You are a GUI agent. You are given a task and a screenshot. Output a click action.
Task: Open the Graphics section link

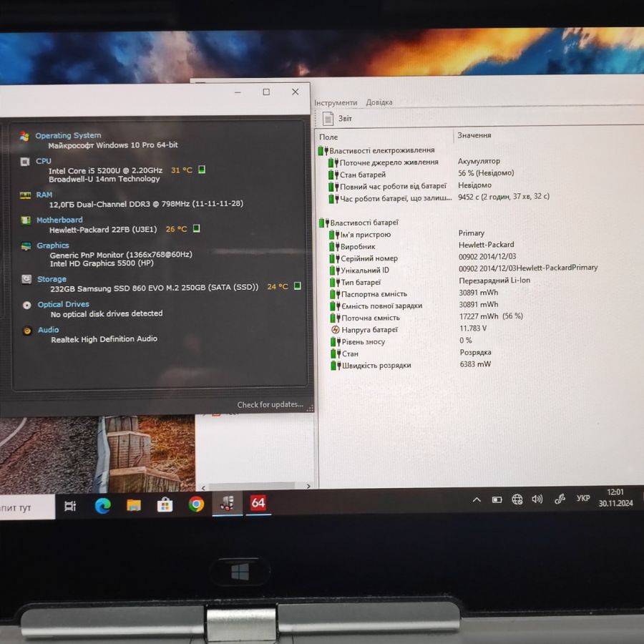(x=52, y=245)
